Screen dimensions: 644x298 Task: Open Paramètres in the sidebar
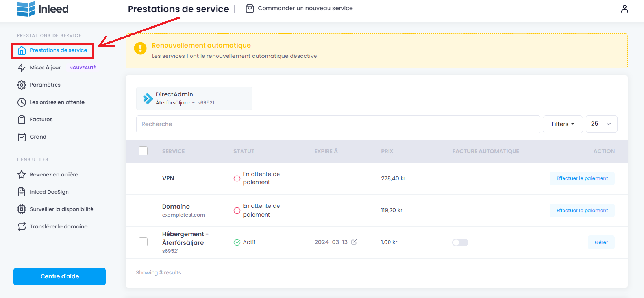[45, 85]
